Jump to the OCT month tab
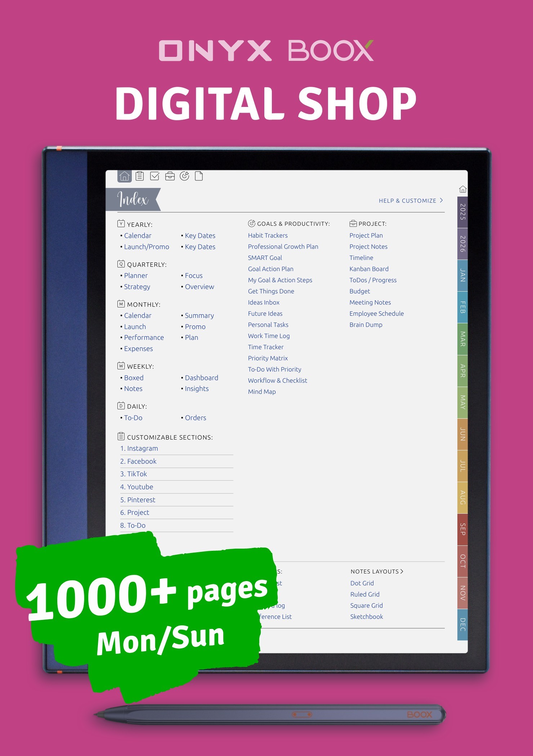Image resolution: width=533 pixels, height=756 pixels. [462, 561]
